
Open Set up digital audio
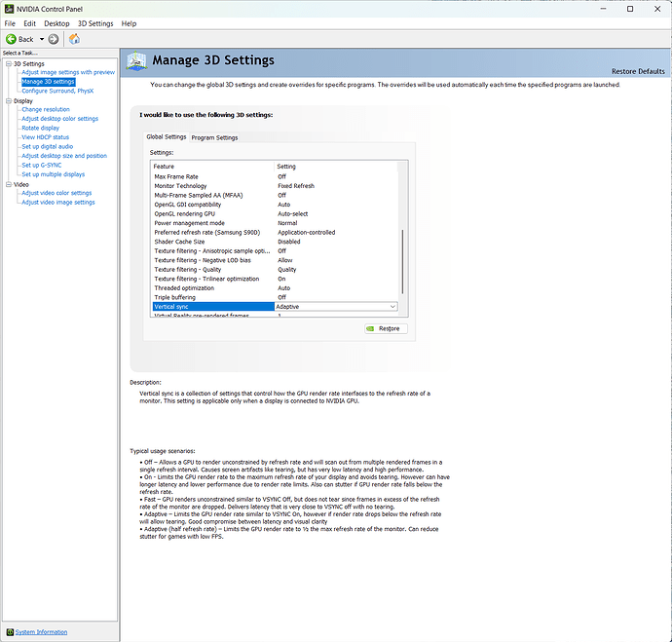point(47,146)
